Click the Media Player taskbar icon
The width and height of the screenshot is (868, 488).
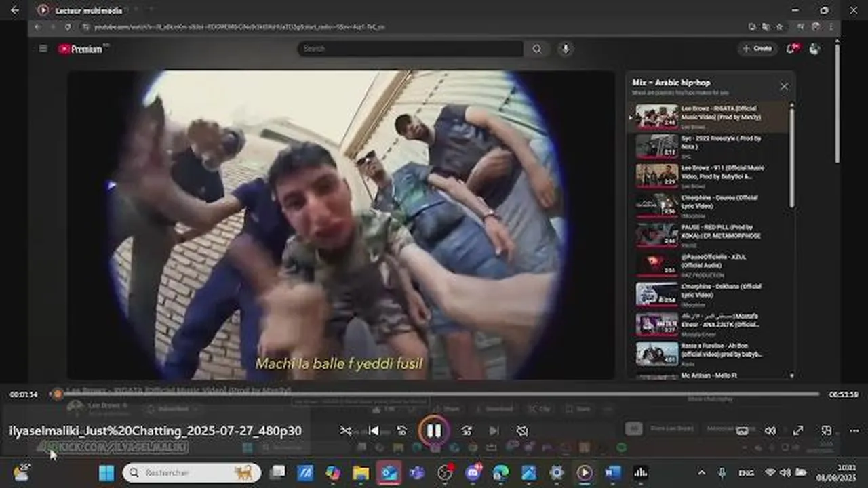click(x=585, y=472)
